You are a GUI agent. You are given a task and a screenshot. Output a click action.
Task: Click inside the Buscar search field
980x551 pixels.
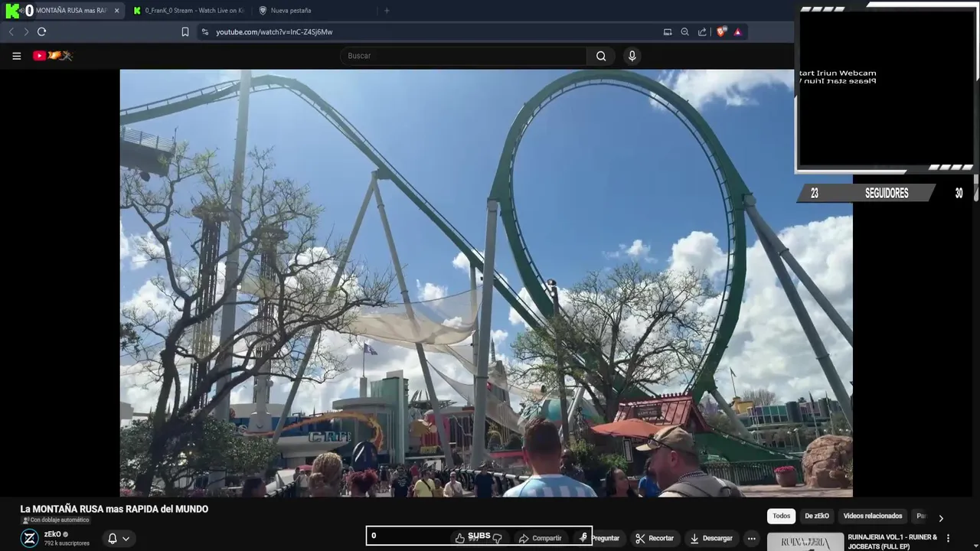[464, 56]
